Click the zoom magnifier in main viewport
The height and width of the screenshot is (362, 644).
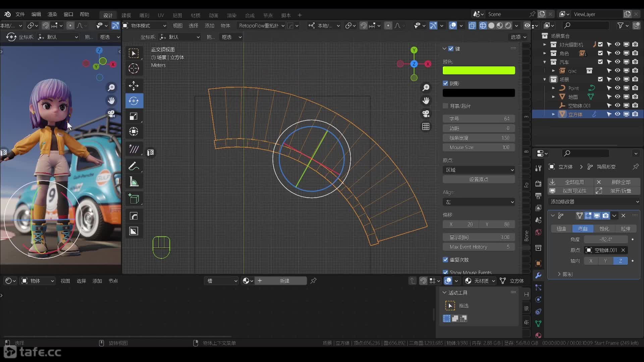pos(426,87)
